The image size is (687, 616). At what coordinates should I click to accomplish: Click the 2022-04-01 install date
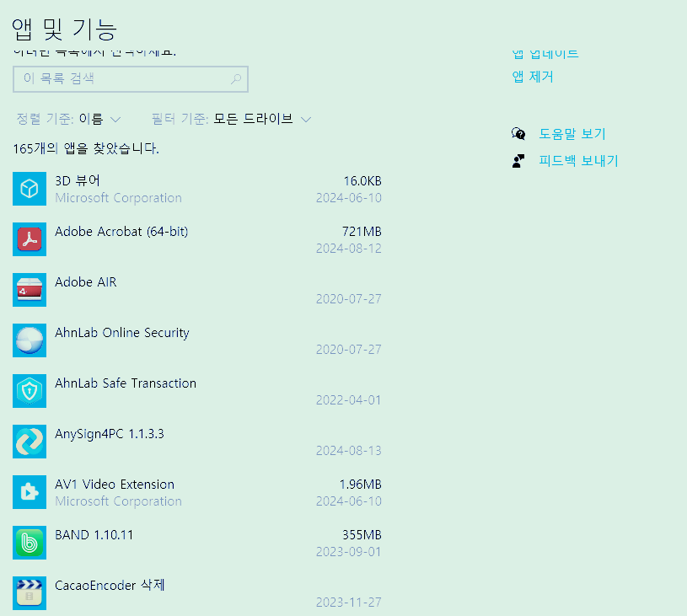pyautogui.click(x=349, y=400)
